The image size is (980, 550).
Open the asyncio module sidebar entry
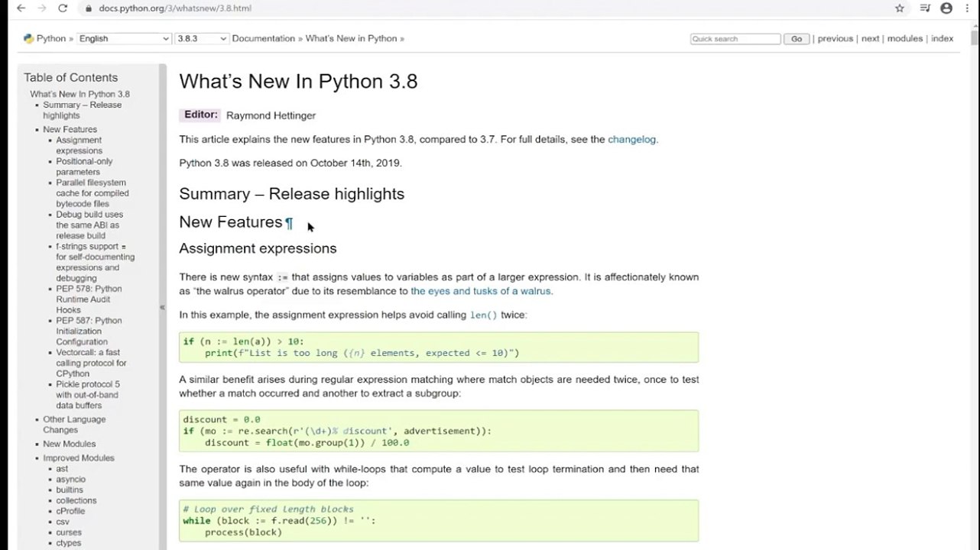pos(70,480)
